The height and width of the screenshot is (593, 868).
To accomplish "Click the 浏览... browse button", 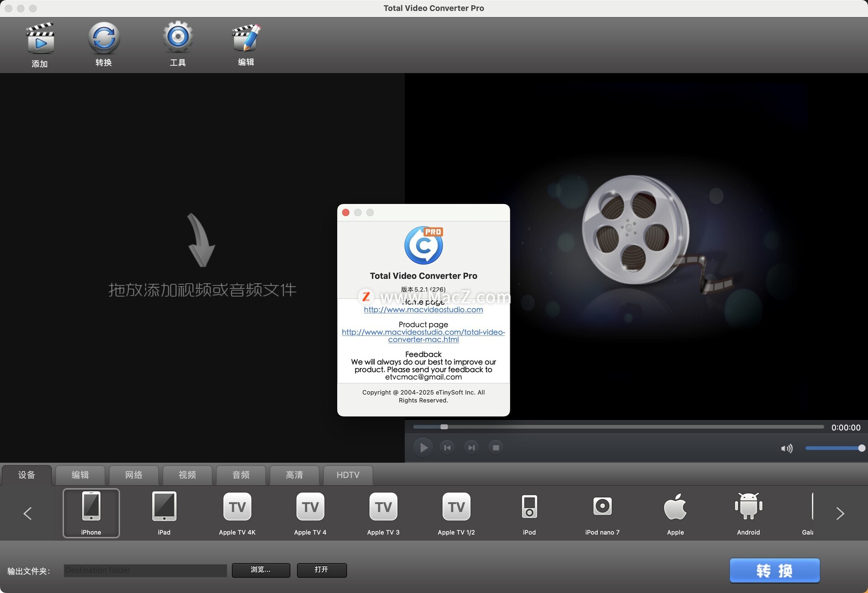I will (261, 570).
